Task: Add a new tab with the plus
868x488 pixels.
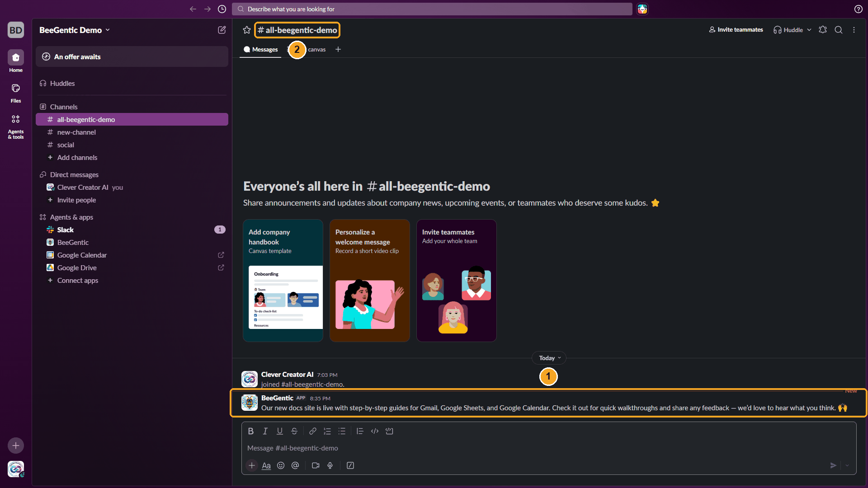Action: [338, 49]
